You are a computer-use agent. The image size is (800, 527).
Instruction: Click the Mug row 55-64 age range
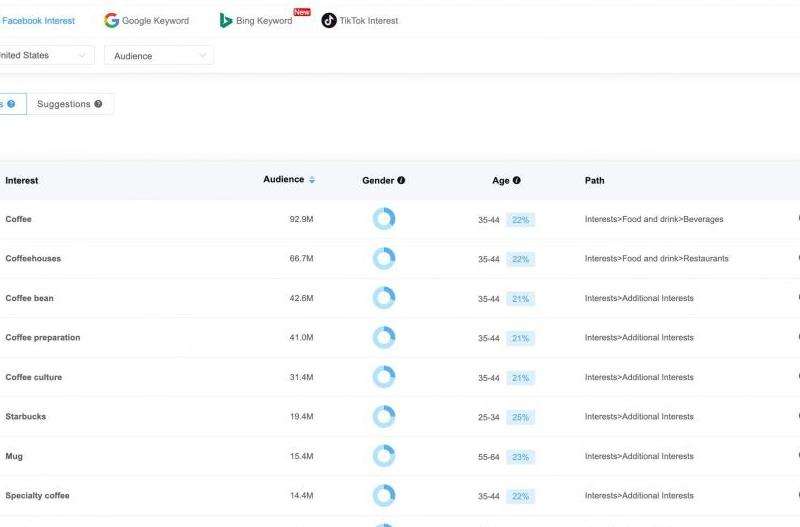coord(489,457)
